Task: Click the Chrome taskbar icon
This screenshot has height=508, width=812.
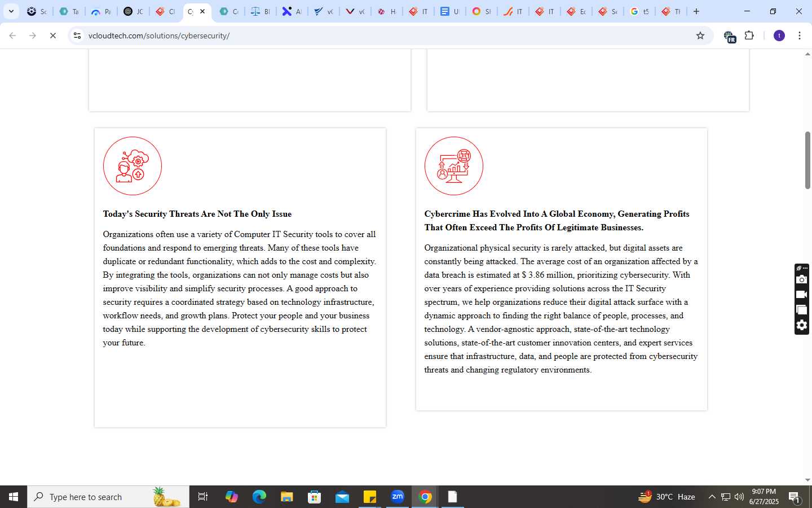Action: (x=425, y=497)
